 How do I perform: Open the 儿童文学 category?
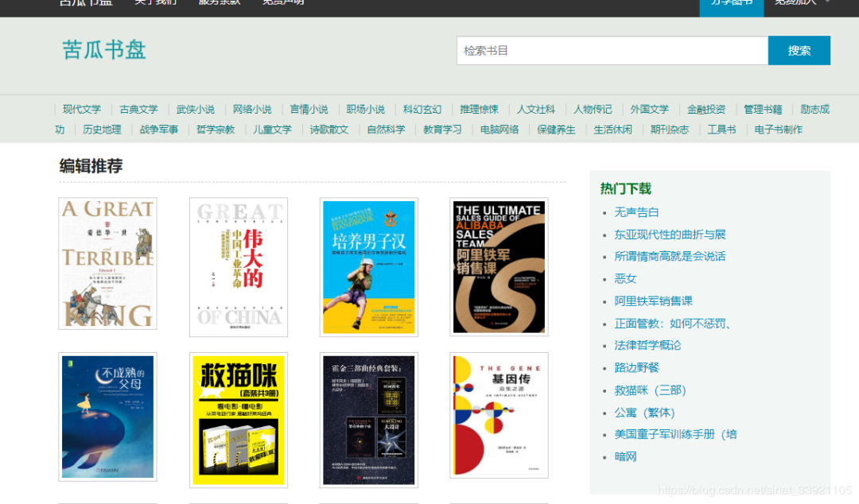click(272, 130)
